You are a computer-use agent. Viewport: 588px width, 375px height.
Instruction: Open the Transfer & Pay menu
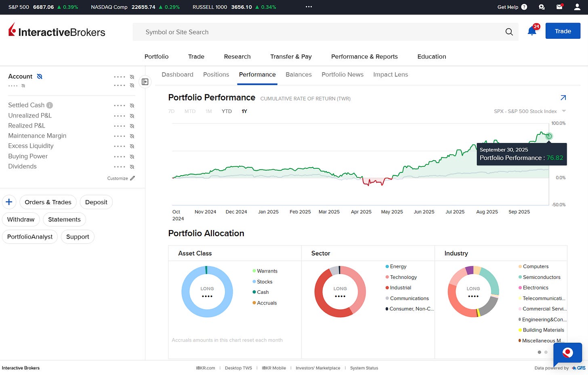coord(291,57)
